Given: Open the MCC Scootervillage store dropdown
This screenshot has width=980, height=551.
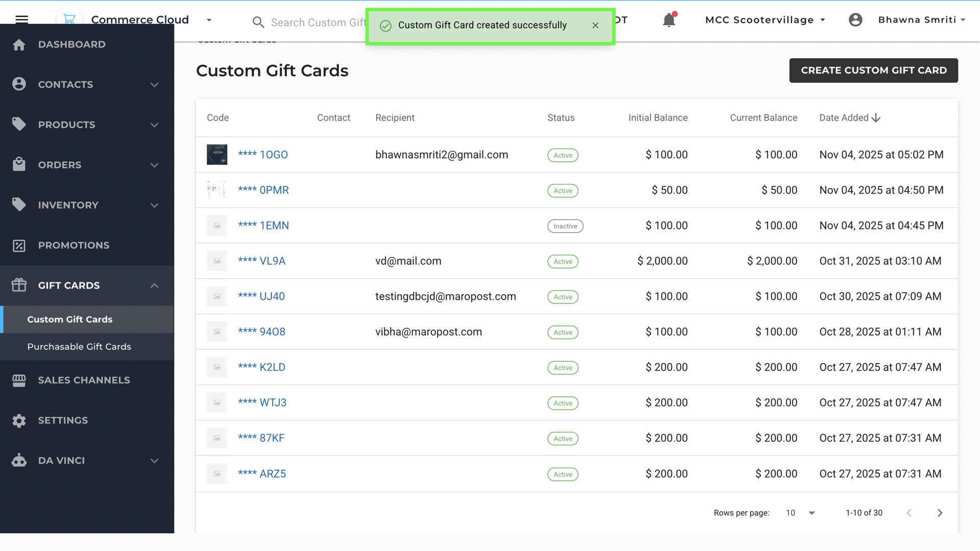Looking at the screenshot, I should pos(765,20).
